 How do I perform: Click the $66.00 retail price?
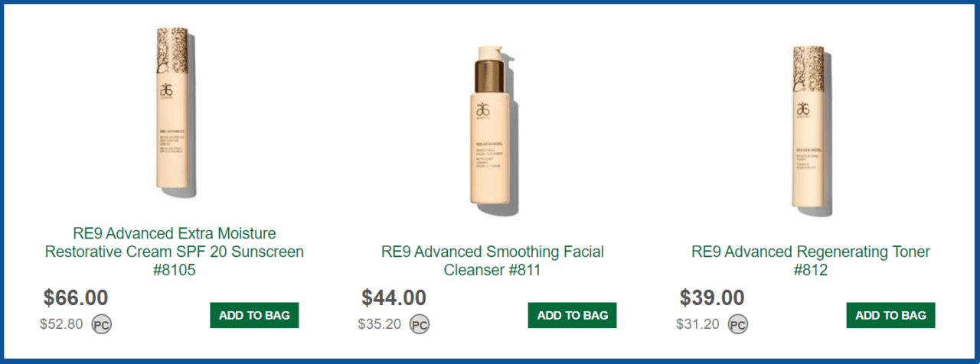pyautogui.click(x=76, y=297)
